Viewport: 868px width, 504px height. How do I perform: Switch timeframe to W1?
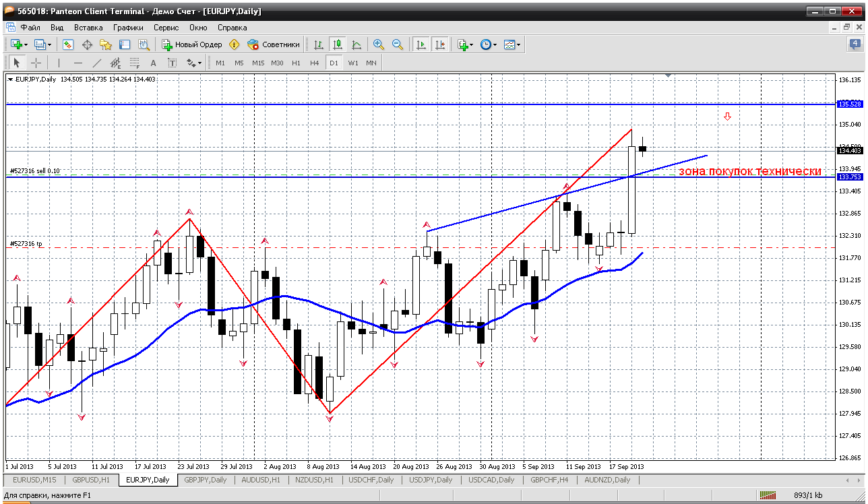[353, 63]
